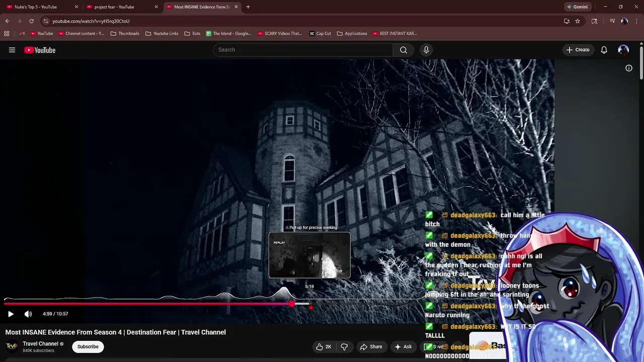
Task: Expand Youtube Links bookmark folder
Action: click(x=162, y=34)
